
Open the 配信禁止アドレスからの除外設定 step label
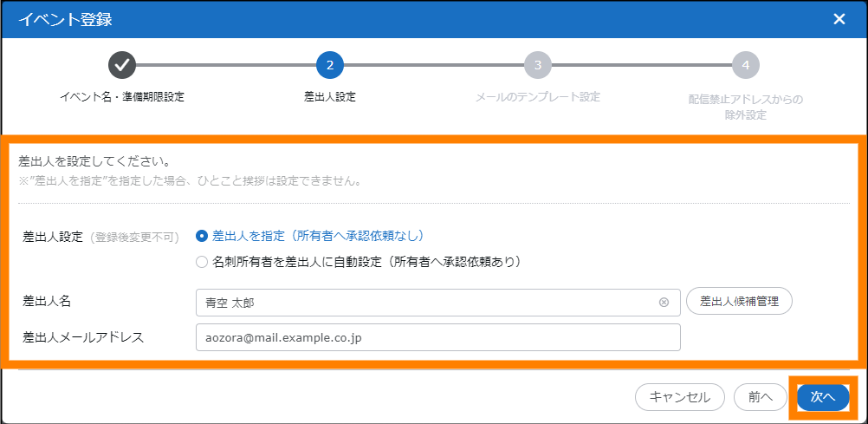tap(745, 107)
